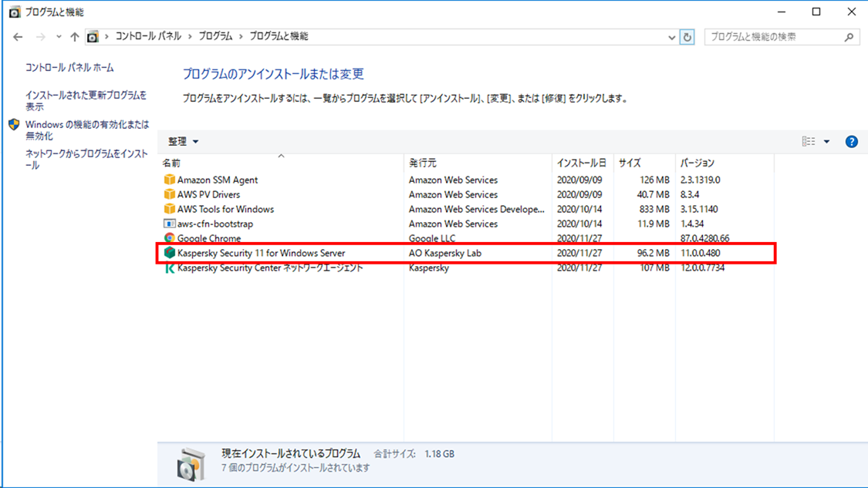Viewport: 868px width, 488px height.
Task: Click the Kaspersky Security Center K icon
Action: tap(170, 268)
